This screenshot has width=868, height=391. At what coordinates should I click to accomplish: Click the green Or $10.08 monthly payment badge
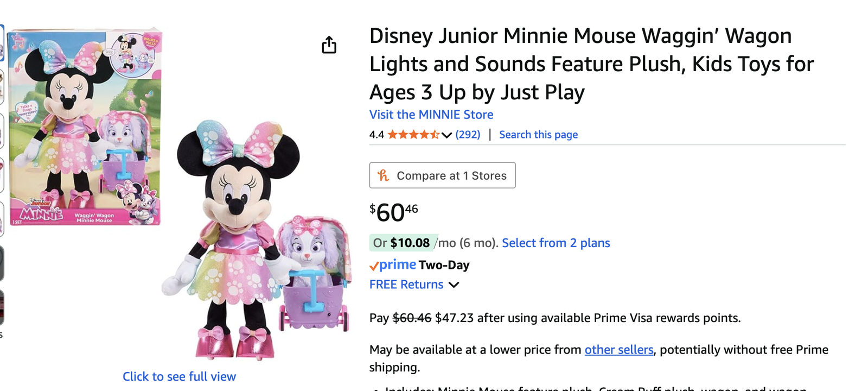point(401,243)
